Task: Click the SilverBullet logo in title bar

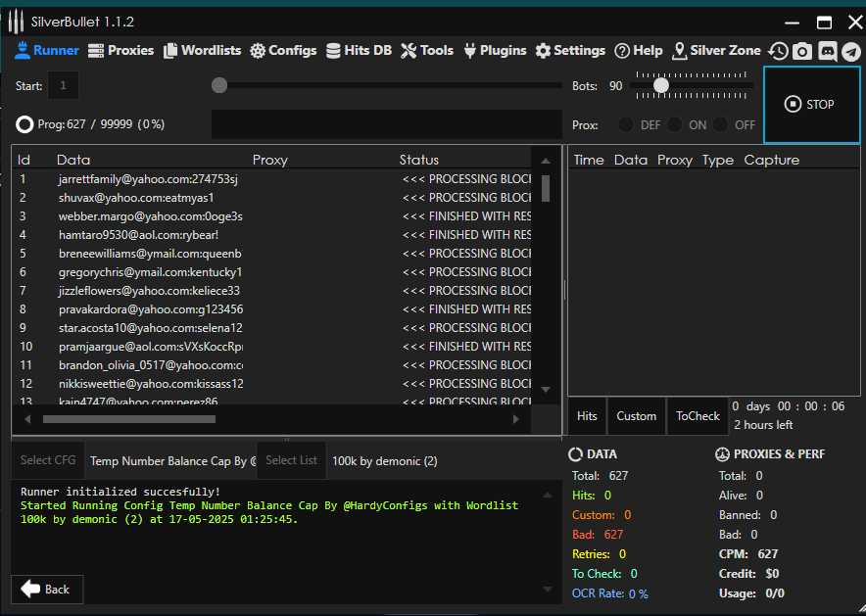Action: point(16,23)
